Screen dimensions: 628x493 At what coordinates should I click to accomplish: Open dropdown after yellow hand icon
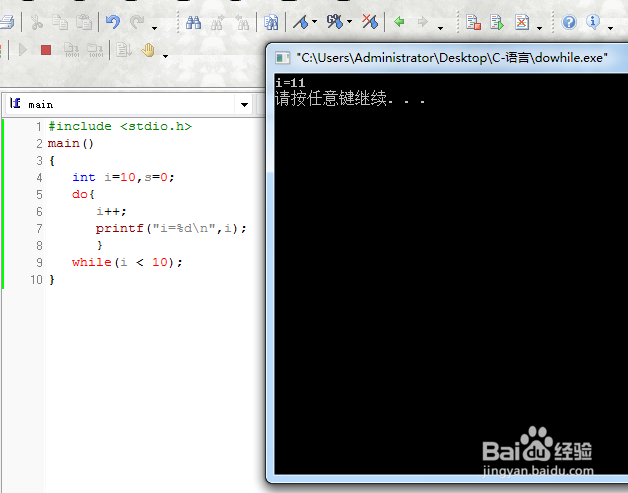point(165,56)
